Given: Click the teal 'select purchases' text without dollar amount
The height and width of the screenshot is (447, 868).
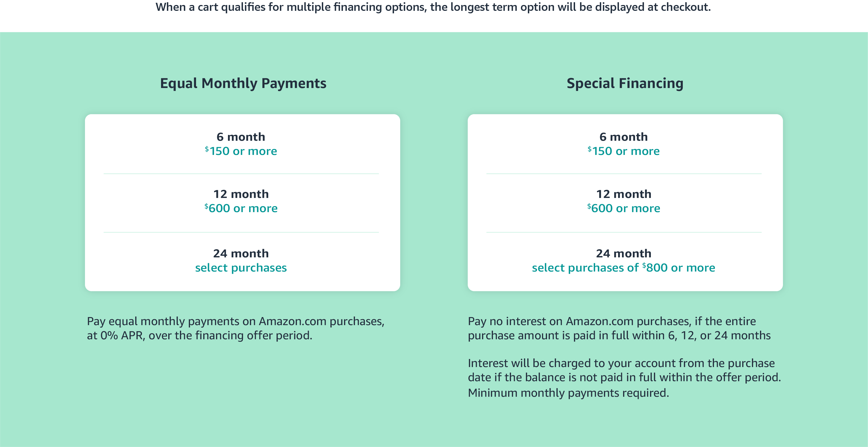Looking at the screenshot, I should click(x=240, y=267).
